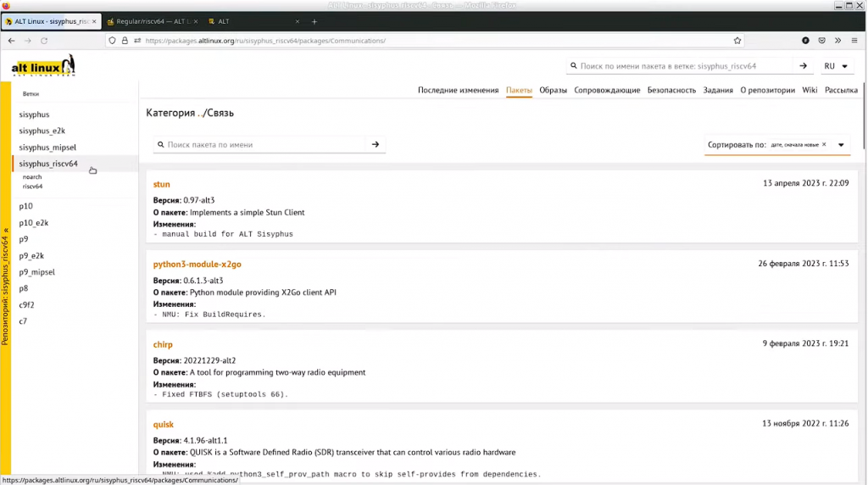
Task: Show more tools chevron in toolbar
Action: tap(838, 41)
